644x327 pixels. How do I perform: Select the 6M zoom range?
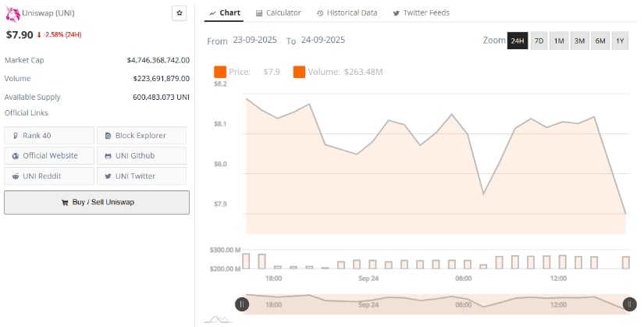coord(600,41)
